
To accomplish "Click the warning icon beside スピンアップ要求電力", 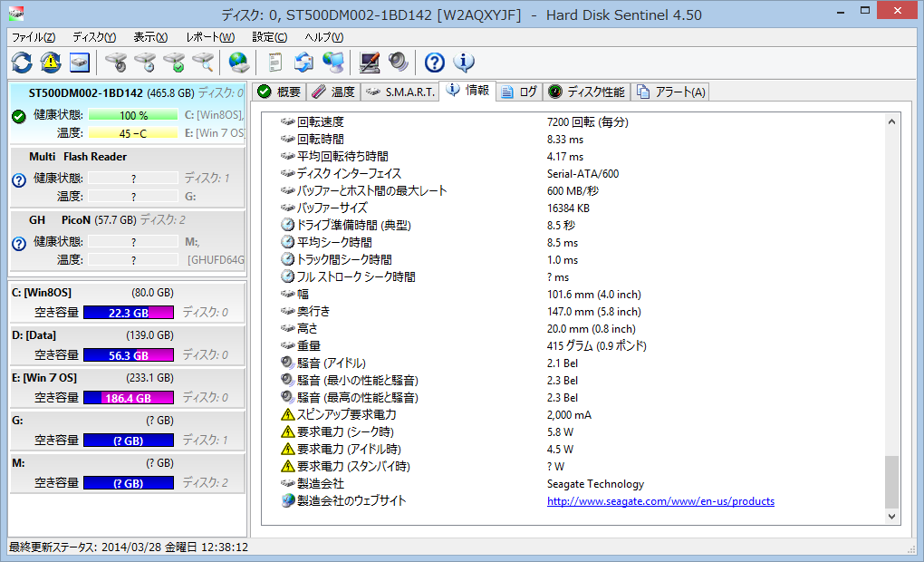I will pos(287,414).
